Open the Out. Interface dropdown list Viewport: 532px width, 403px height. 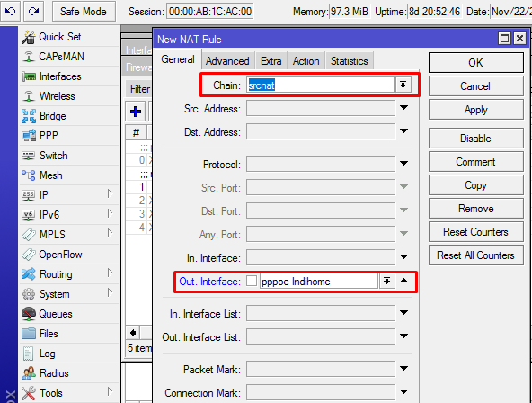[386, 282]
